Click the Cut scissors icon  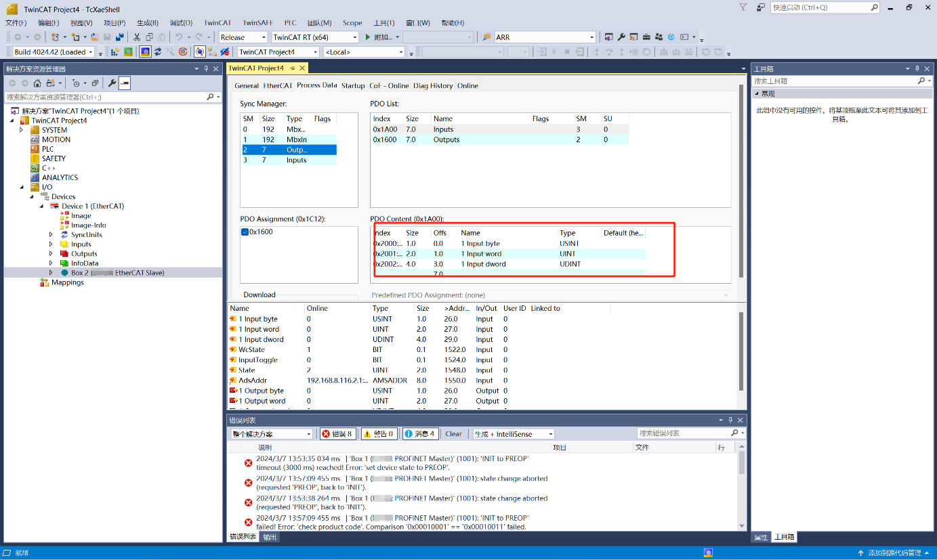137,37
